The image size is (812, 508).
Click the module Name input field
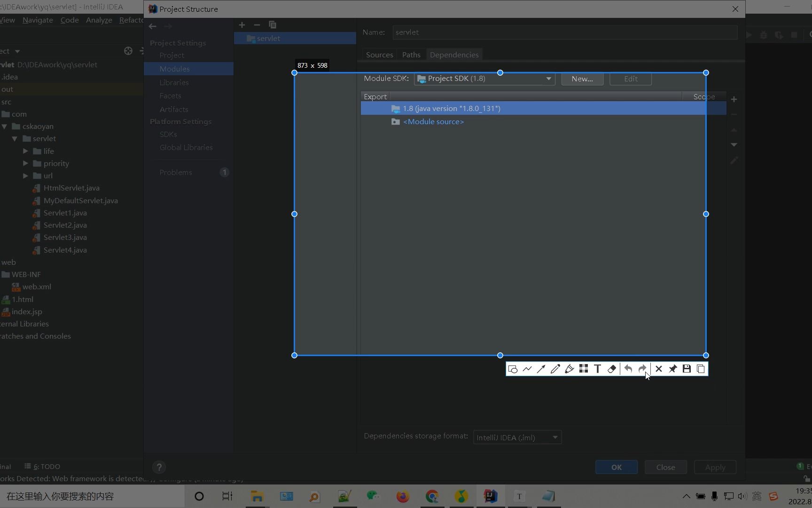[565, 32]
